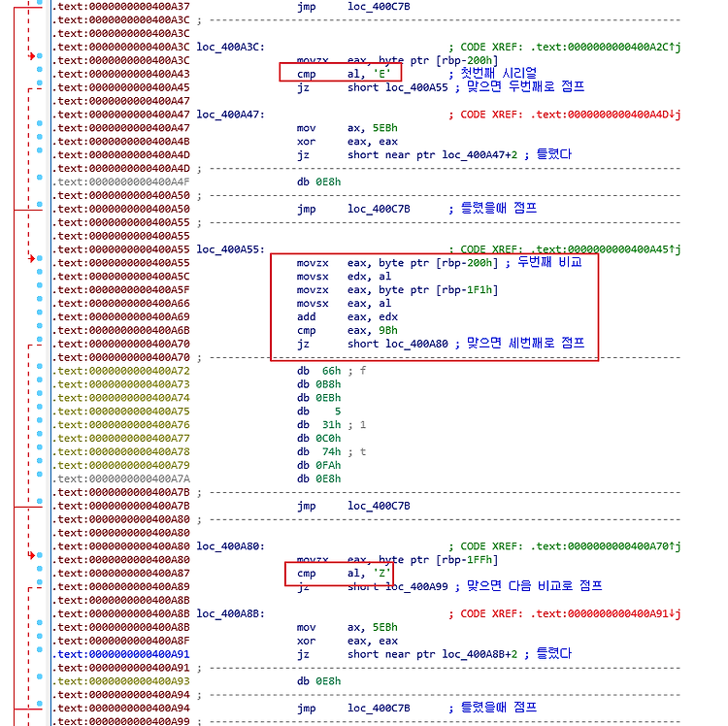Select the loc_400A47: label
Screen dimensions: 728x726
click(230, 115)
